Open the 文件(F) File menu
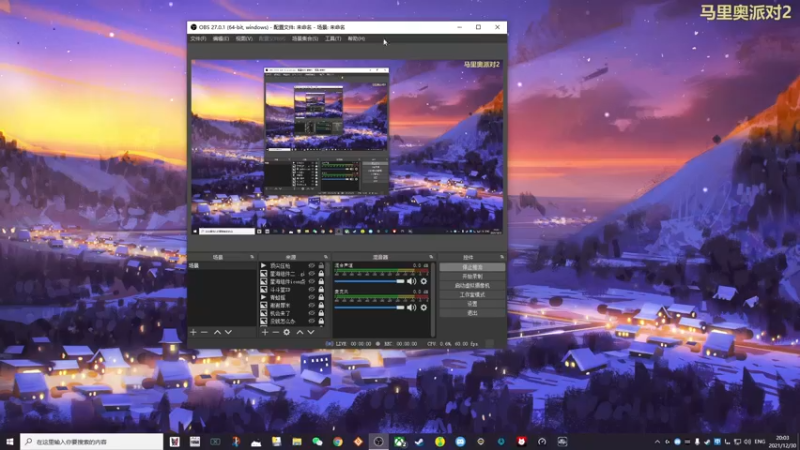Screen dimensions: 800x450 198,39
